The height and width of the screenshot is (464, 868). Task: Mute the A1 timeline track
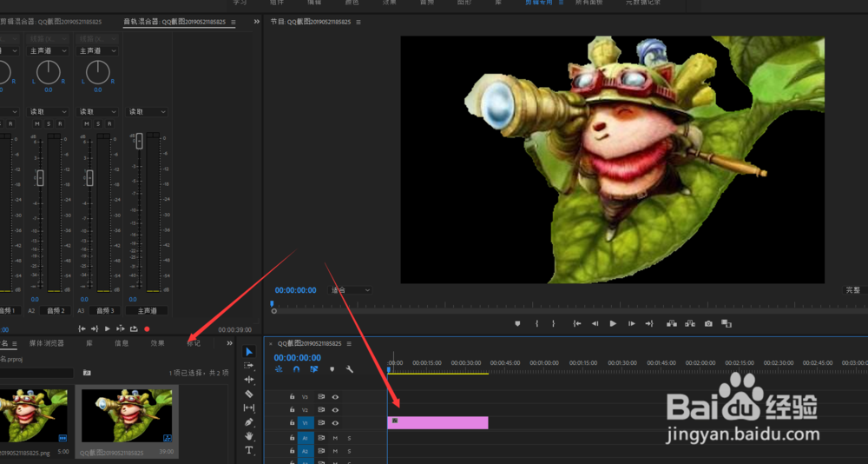coord(335,438)
